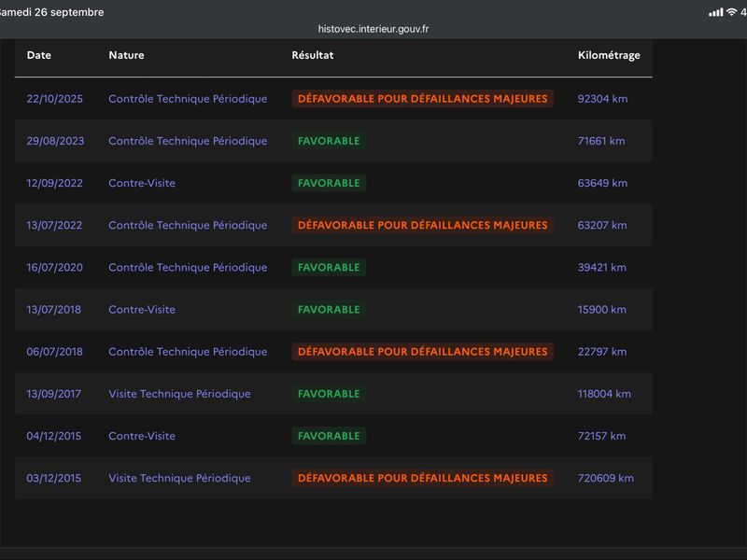
Task: Tap the cellular signal bars icon
Action: (715, 12)
